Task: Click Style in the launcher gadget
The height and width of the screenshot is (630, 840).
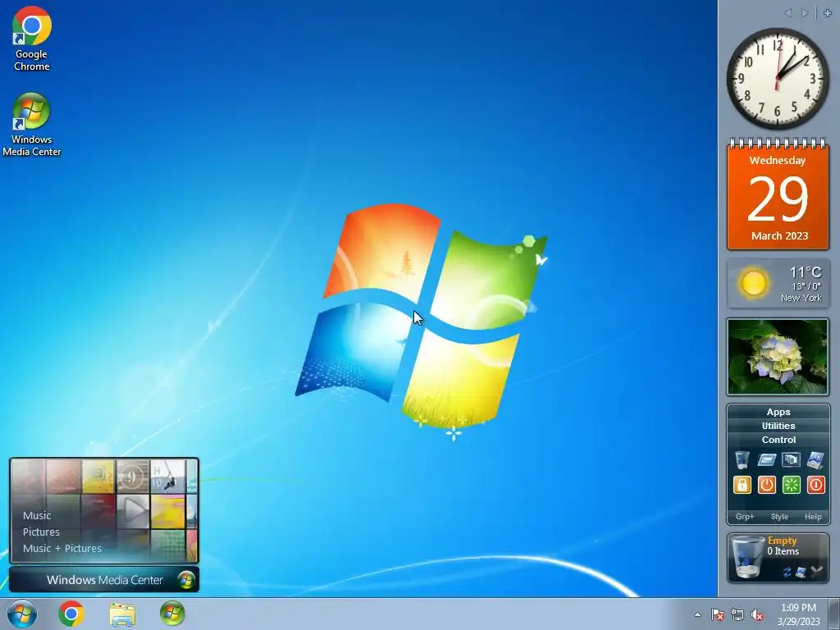Action: [779, 517]
